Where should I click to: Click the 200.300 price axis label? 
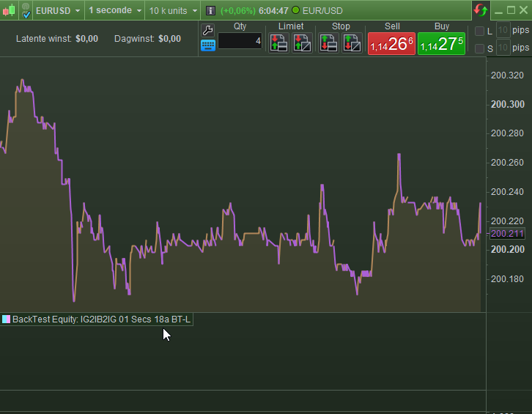(x=508, y=104)
